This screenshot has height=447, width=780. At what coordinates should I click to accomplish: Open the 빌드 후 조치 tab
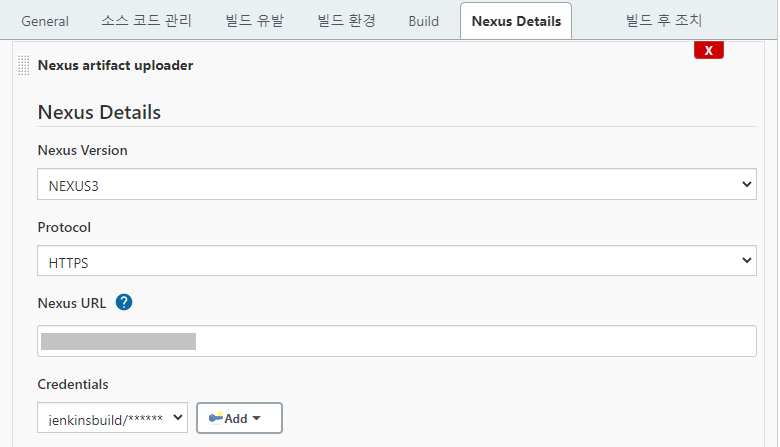click(x=664, y=21)
